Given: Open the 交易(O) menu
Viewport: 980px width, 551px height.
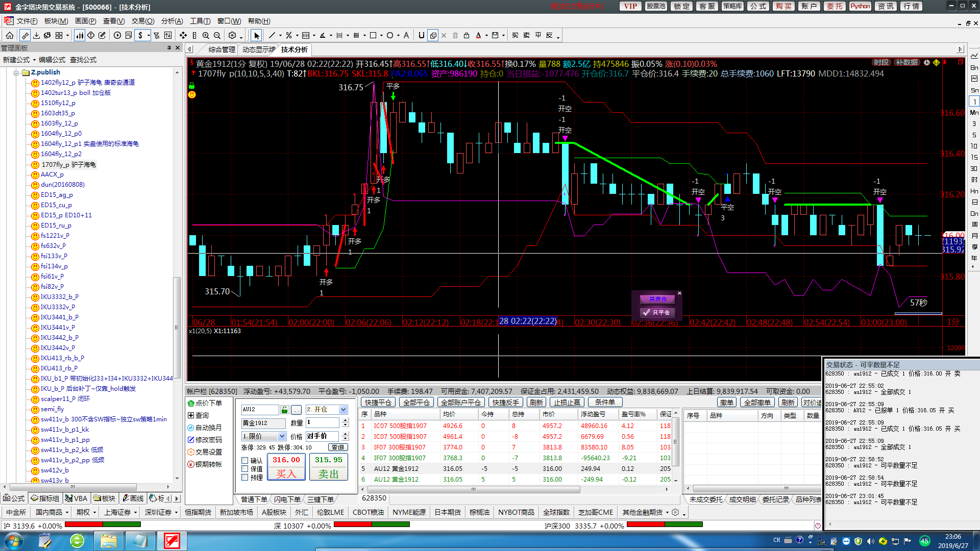Looking at the screenshot, I should tap(142, 21).
